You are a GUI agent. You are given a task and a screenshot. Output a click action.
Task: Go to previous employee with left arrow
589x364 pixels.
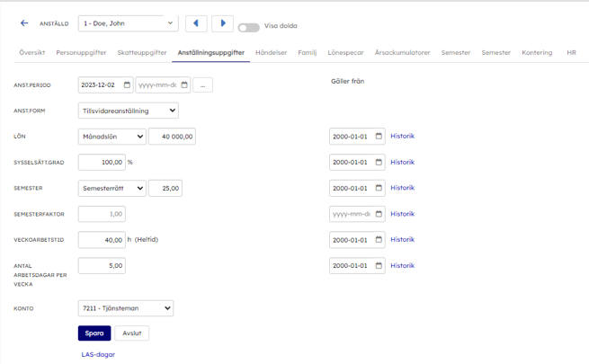pos(196,23)
